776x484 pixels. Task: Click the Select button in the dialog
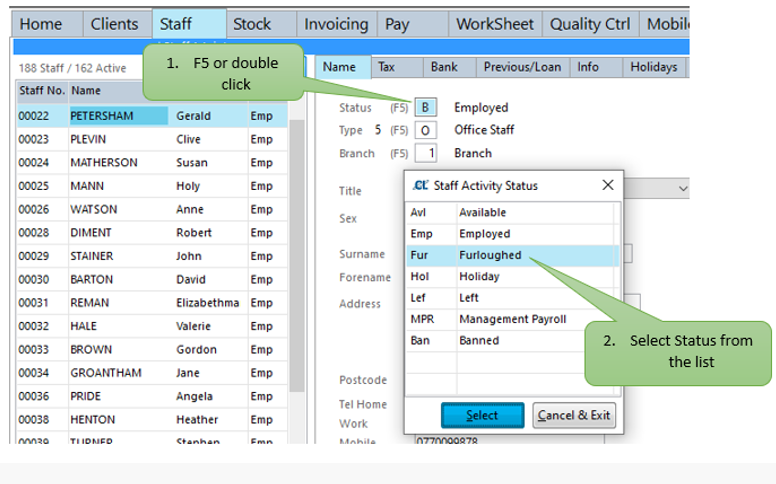pos(482,415)
